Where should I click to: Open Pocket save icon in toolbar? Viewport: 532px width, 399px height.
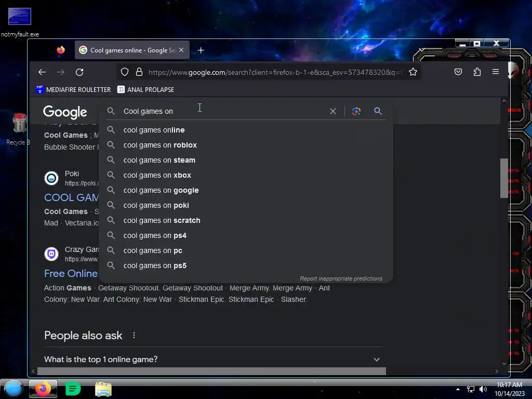458,72
